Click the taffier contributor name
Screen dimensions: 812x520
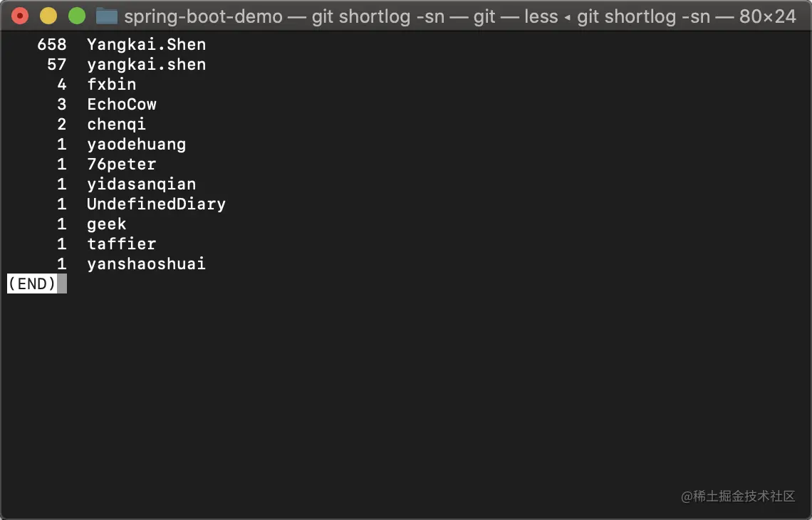(x=122, y=244)
